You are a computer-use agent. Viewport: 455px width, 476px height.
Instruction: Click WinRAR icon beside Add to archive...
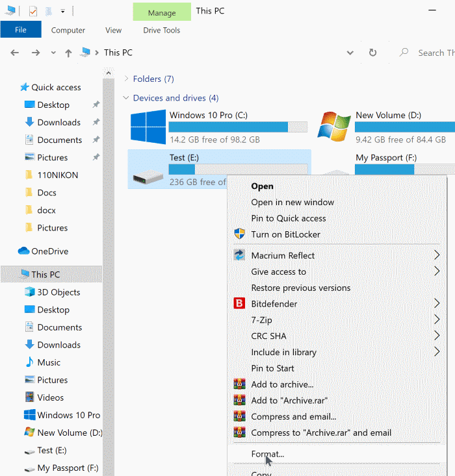(x=239, y=384)
